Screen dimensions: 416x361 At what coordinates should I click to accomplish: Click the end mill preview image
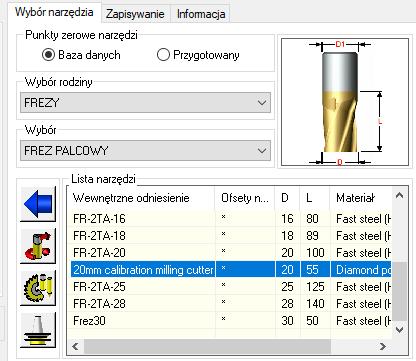345,102
